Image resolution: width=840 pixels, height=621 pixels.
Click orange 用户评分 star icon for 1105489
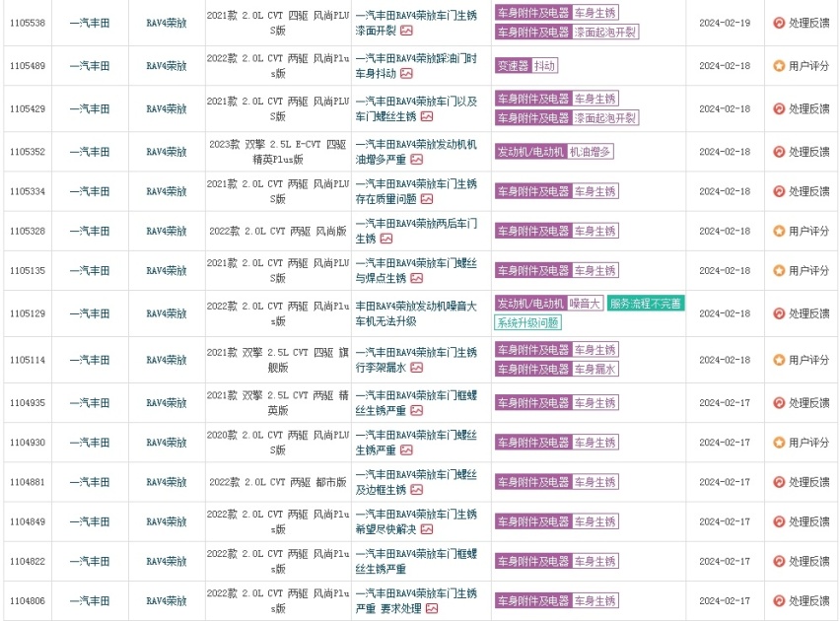click(x=779, y=66)
